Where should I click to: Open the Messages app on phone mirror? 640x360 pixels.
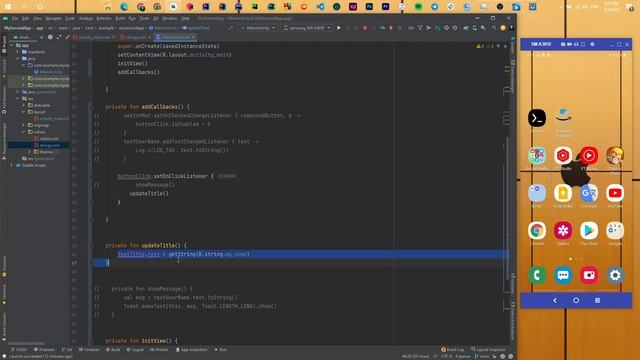click(563, 276)
